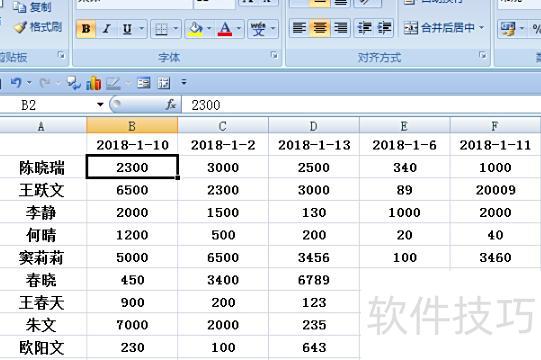Click the Format Painter (格式刷) brush
Viewport: 541px width, 360px height.
click(x=39, y=27)
